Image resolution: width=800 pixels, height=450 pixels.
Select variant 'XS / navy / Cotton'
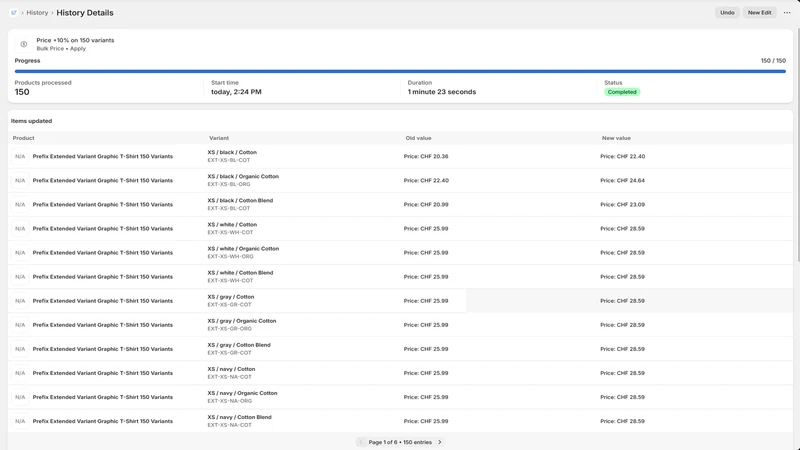[231, 369]
